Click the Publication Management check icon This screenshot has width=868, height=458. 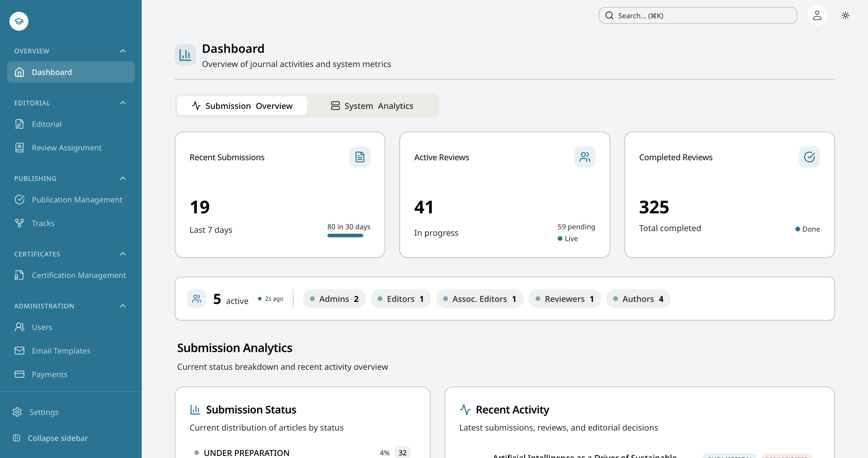coord(19,199)
